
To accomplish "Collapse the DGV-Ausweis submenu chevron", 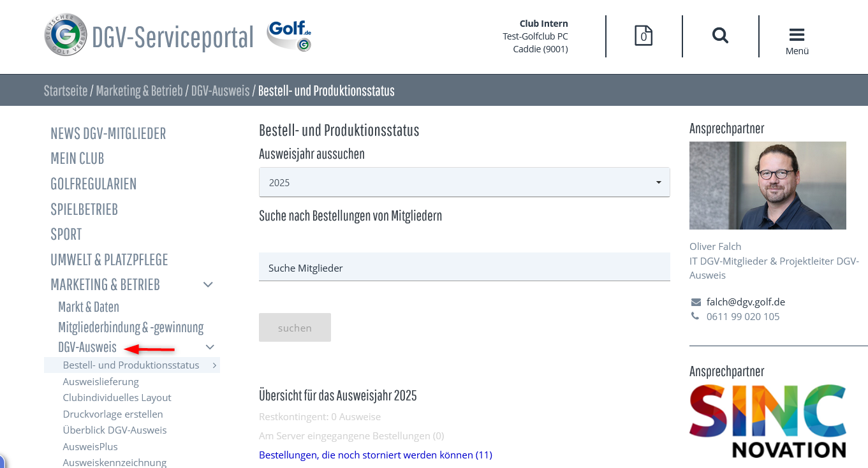I will (210, 347).
